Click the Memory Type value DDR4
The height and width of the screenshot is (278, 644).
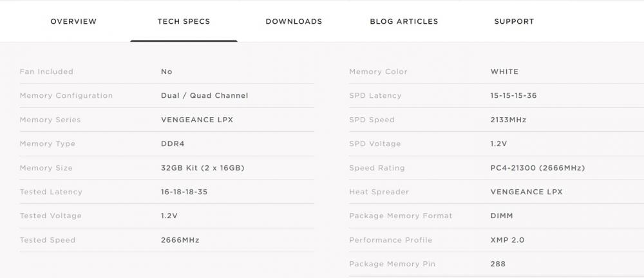[173, 144]
